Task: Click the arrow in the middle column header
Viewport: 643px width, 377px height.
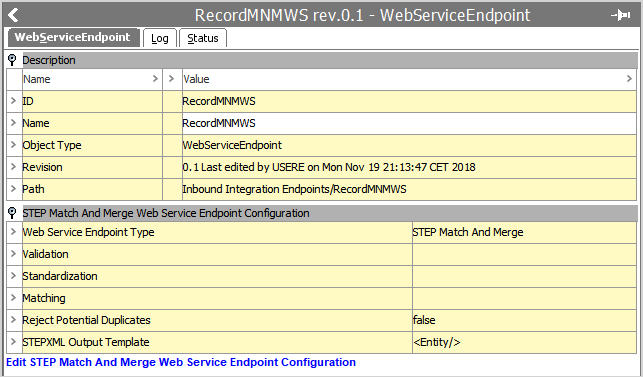Action: pyautogui.click(x=171, y=79)
